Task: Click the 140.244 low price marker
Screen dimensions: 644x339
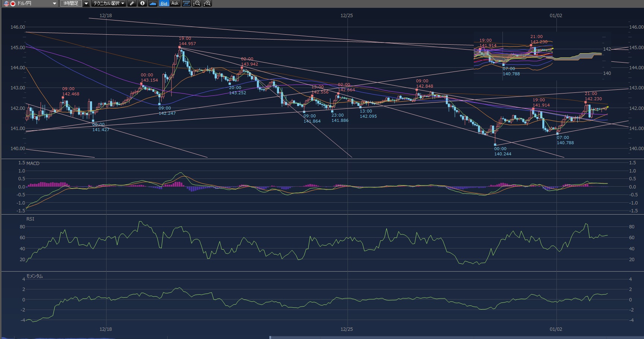Action: (502, 154)
